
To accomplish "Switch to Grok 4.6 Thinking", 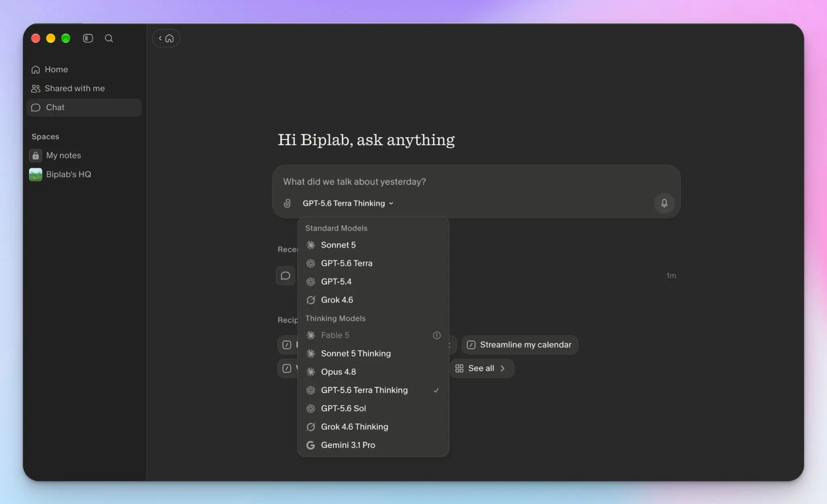I will tap(373, 427).
